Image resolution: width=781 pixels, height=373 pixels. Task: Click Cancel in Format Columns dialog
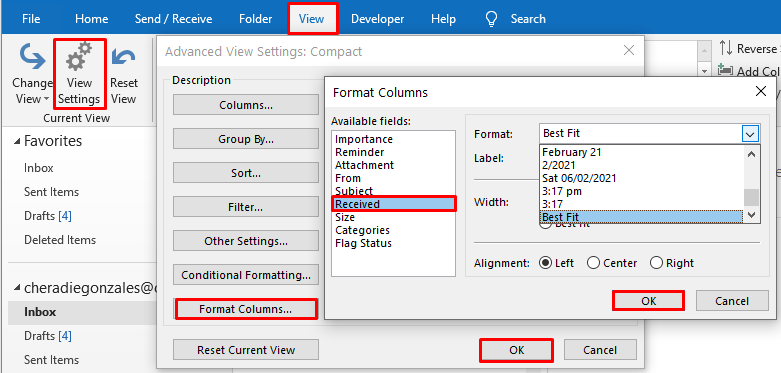click(x=732, y=301)
